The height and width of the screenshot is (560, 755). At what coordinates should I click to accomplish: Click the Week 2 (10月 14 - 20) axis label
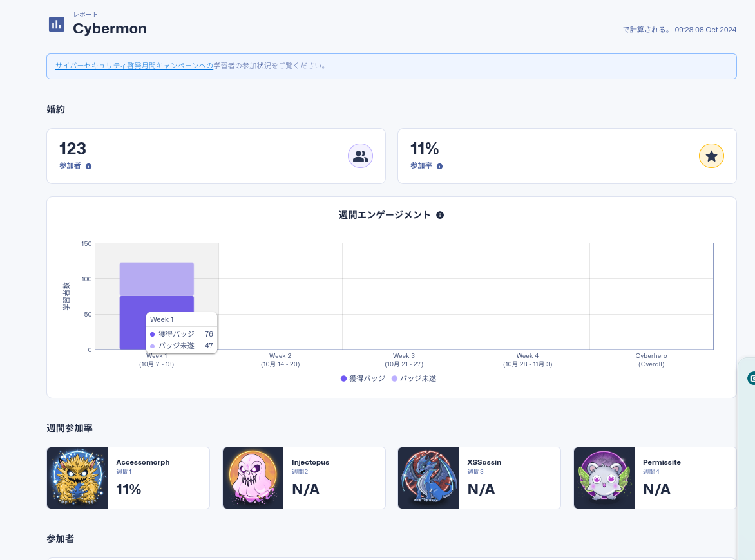[x=280, y=360]
